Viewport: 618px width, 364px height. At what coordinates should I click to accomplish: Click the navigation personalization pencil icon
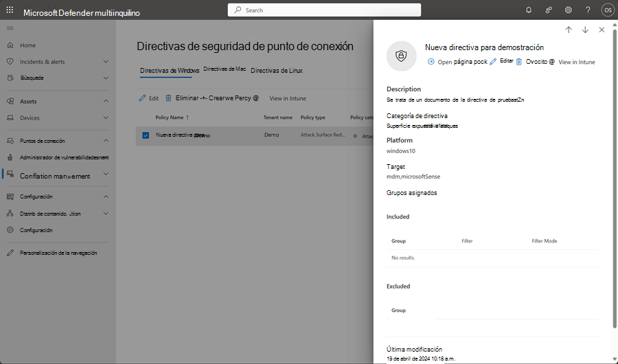(10, 253)
